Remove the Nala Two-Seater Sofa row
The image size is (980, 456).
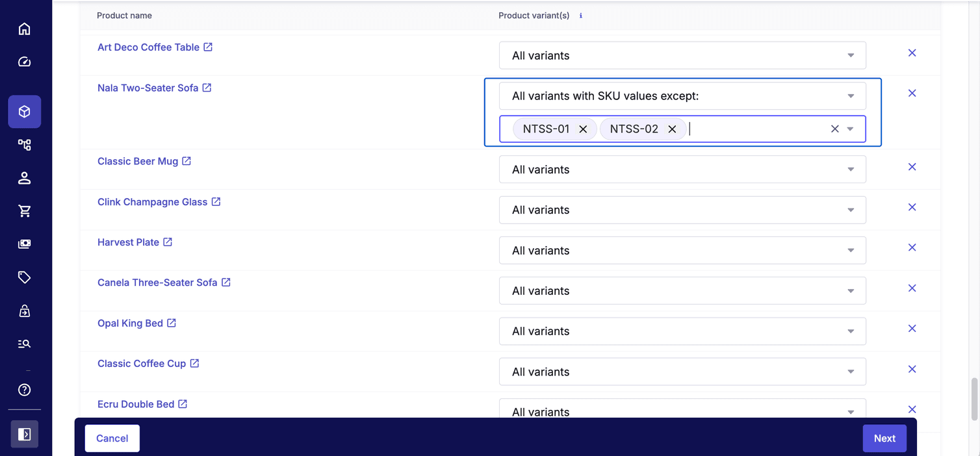tap(912, 93)
